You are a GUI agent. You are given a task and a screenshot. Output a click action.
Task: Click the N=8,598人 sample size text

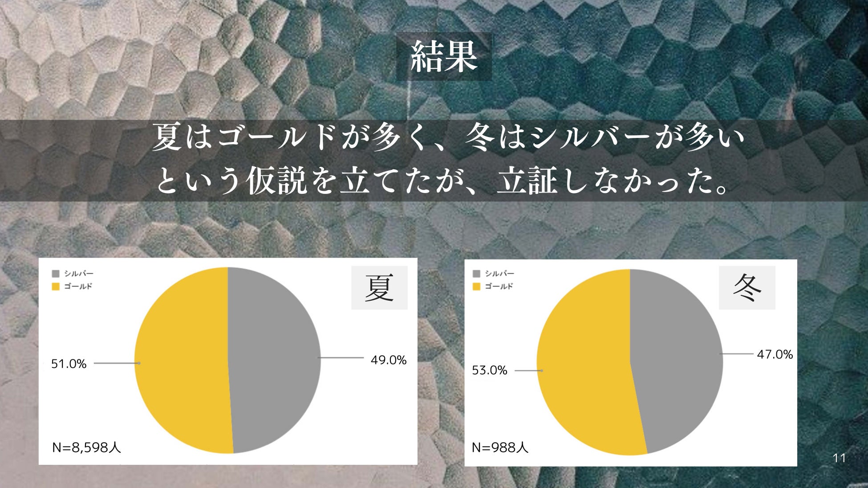86,448
